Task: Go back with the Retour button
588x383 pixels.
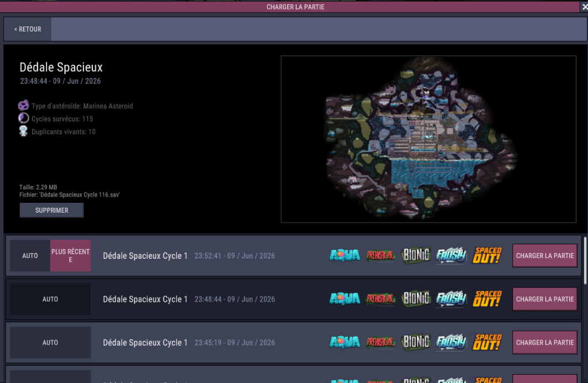Action: click(28, 29)
